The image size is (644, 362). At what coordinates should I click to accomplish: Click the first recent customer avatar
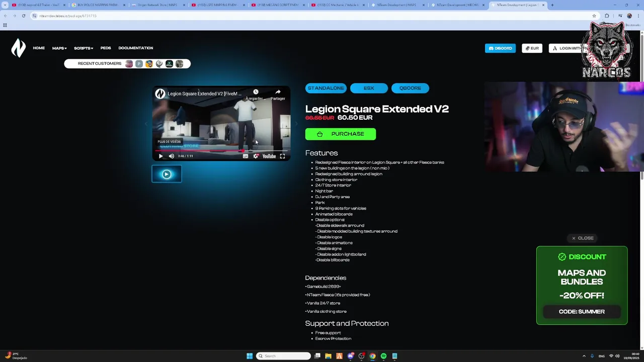[x=129, y=64]
